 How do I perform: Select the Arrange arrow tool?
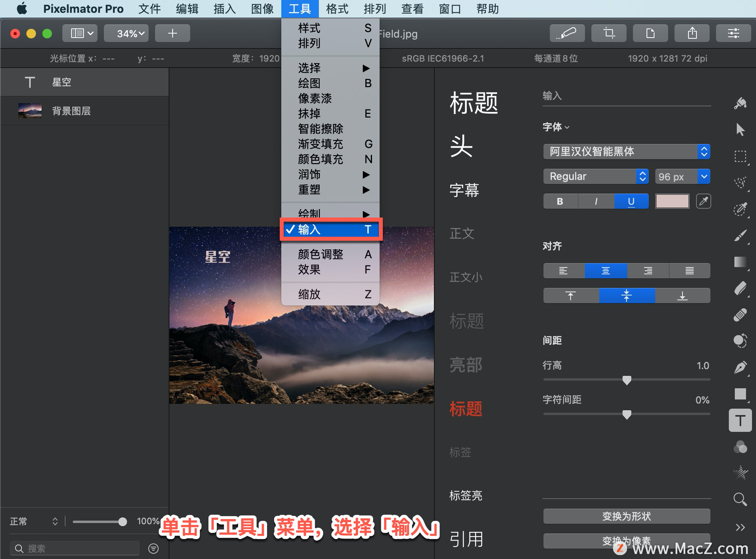[x=740, y=130]
